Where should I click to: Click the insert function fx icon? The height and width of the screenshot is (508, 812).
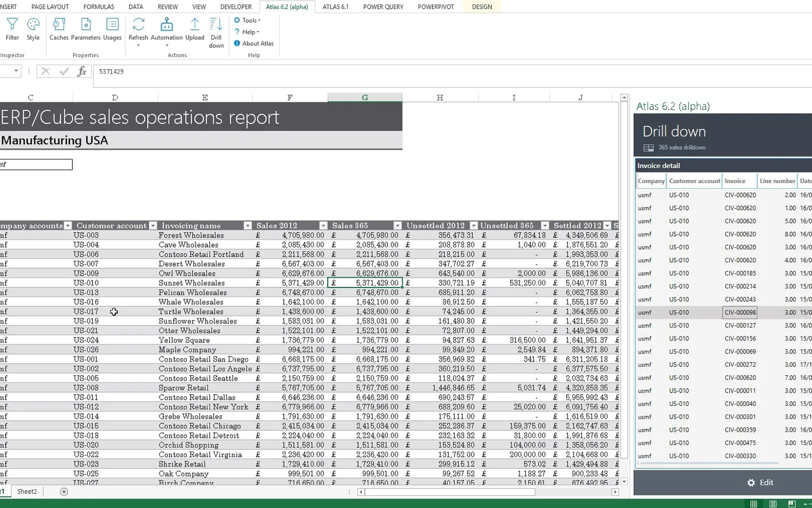[x=82, y=72]
